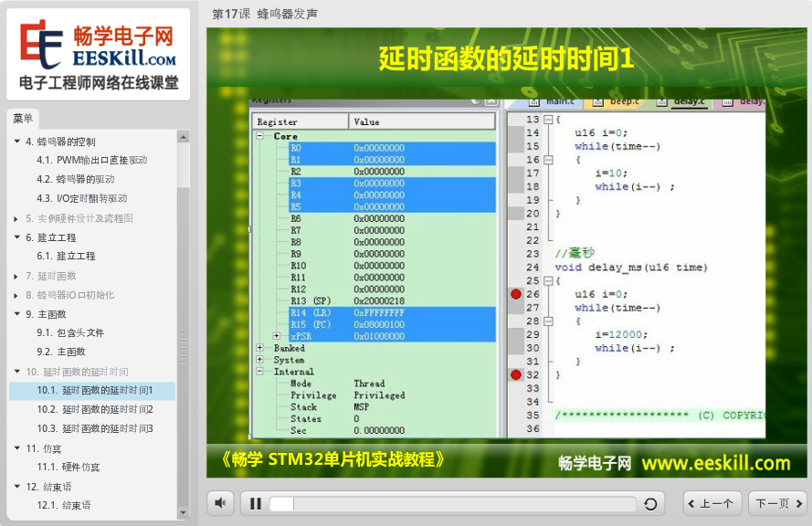Click the Mode value 'Thread'
Image resolution: width=812 pixels, height=526 pixels.
pyautogui.click(x=369, y=384)
